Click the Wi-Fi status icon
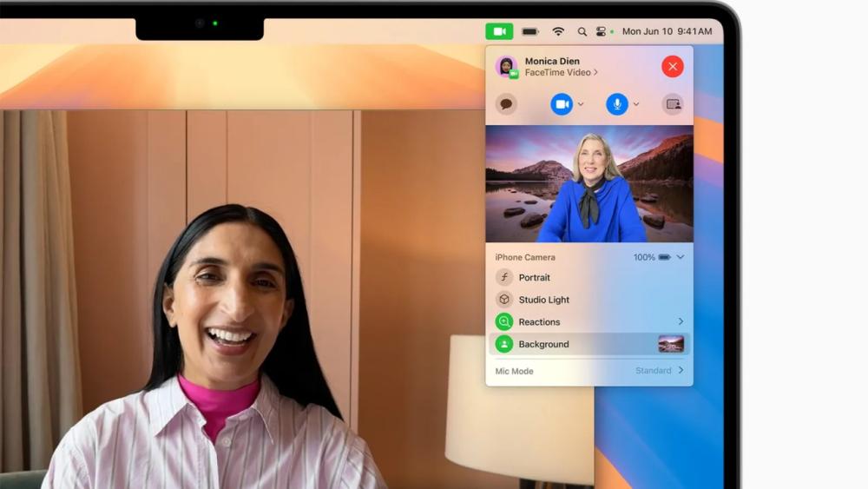 click(558, 31)
